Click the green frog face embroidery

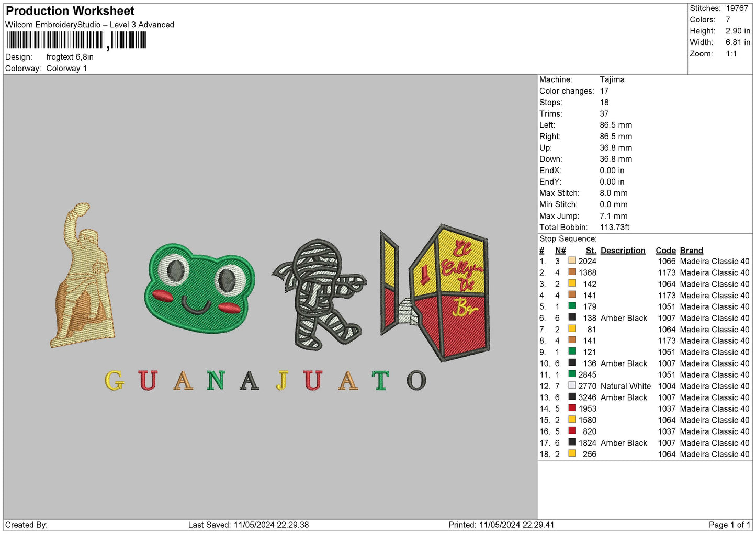[x=199, y=288]
